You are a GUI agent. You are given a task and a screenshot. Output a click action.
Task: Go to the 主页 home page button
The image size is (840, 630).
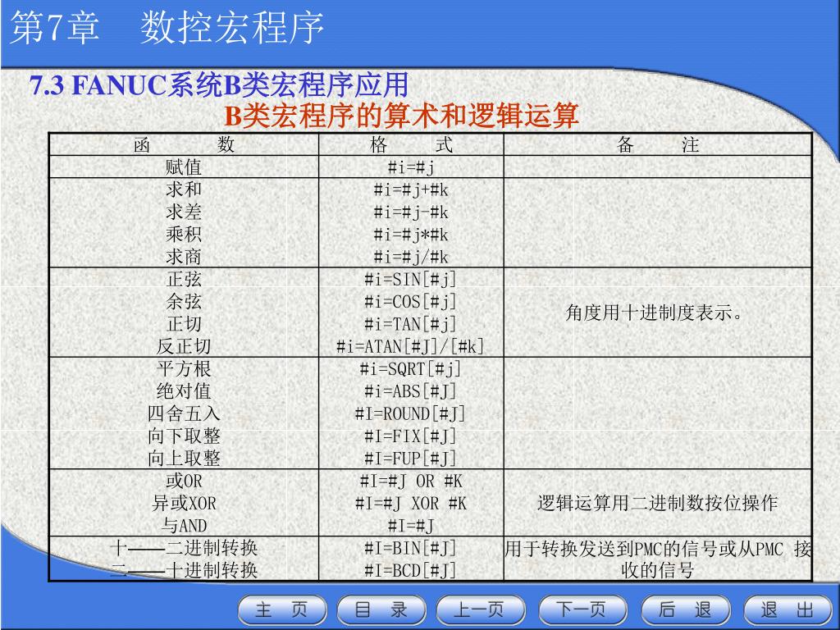[282, 609]
